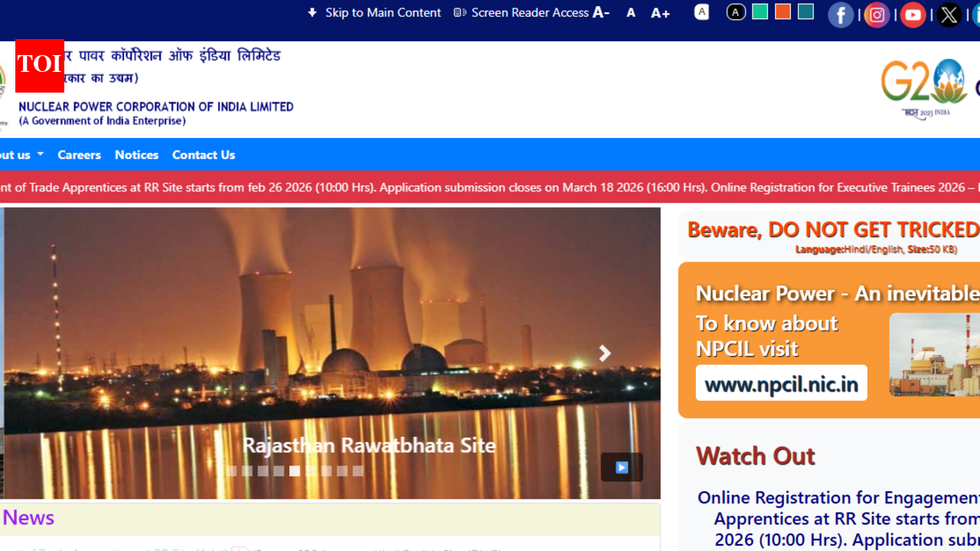Open the YouTube channel icon
The height and width of the screenshot is (551, 980).
913,15
